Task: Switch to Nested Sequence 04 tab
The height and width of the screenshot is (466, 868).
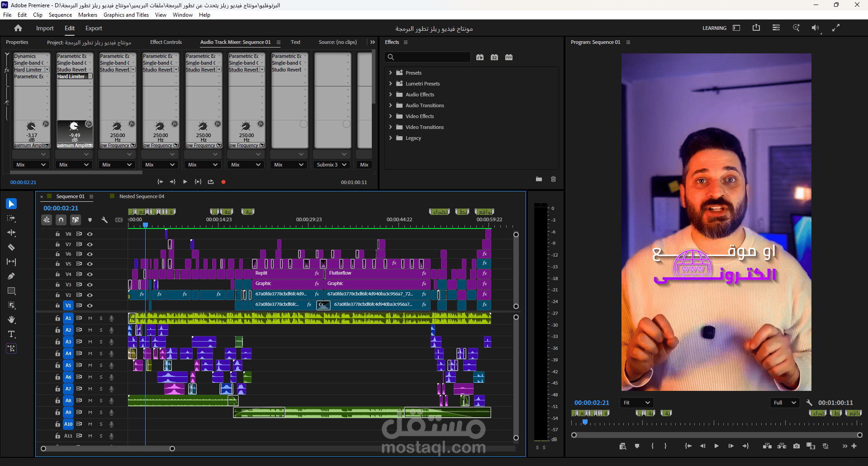Action: click(x=142, y=196)
